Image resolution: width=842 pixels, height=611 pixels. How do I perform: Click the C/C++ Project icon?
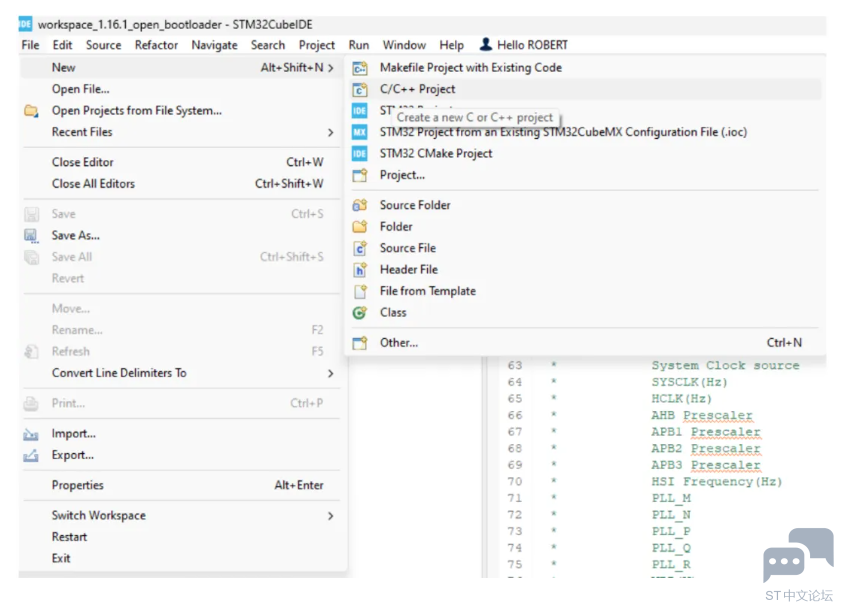click(x=360, y=89)
